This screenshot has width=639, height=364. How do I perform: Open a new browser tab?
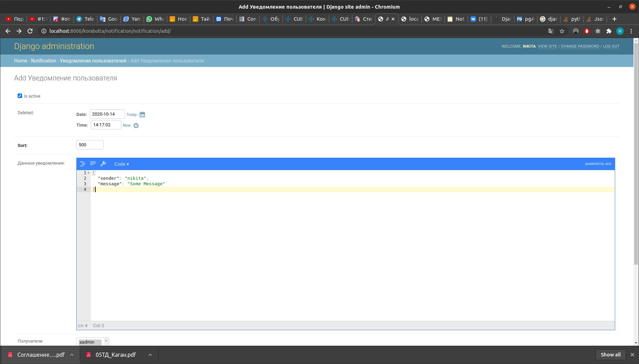tap(614, 19)
